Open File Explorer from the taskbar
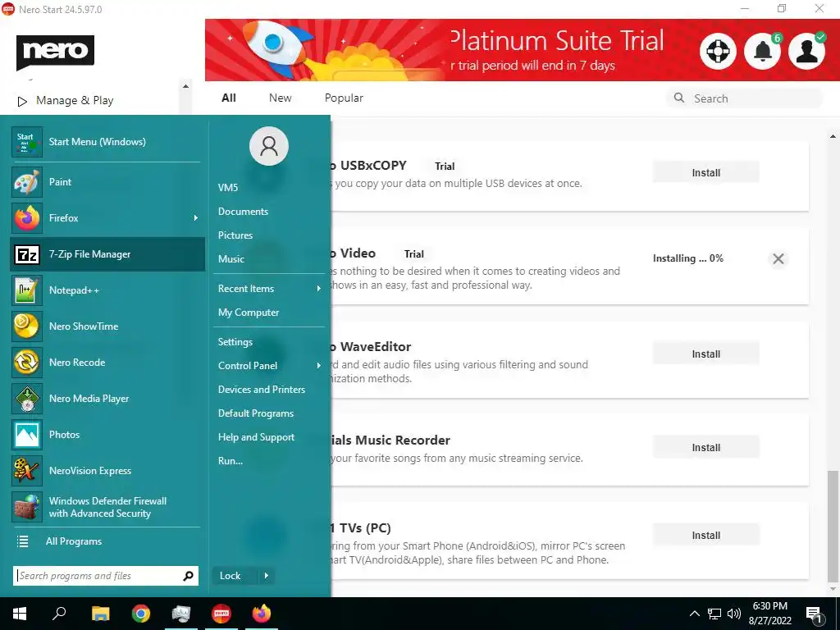This screenshot has height=630, width=840. pos(100,614)
